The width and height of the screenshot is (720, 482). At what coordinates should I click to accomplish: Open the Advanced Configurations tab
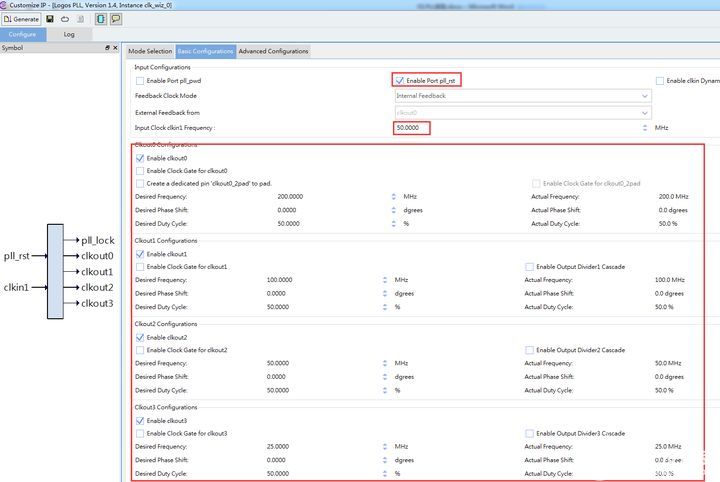point(273,51)
